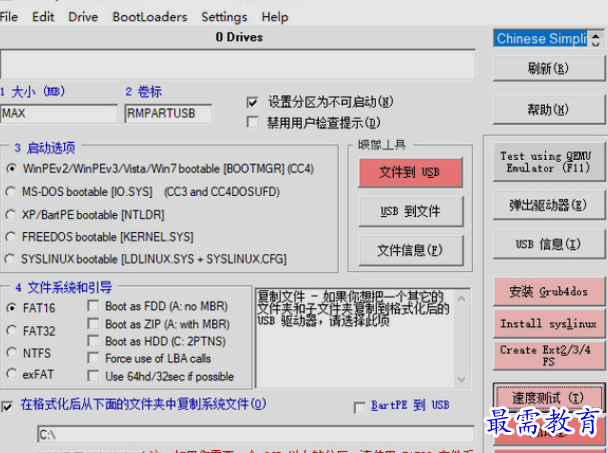Click the 安装 Grub4dos button
This screenshot has width=608, height=453.
click(549, 291)
